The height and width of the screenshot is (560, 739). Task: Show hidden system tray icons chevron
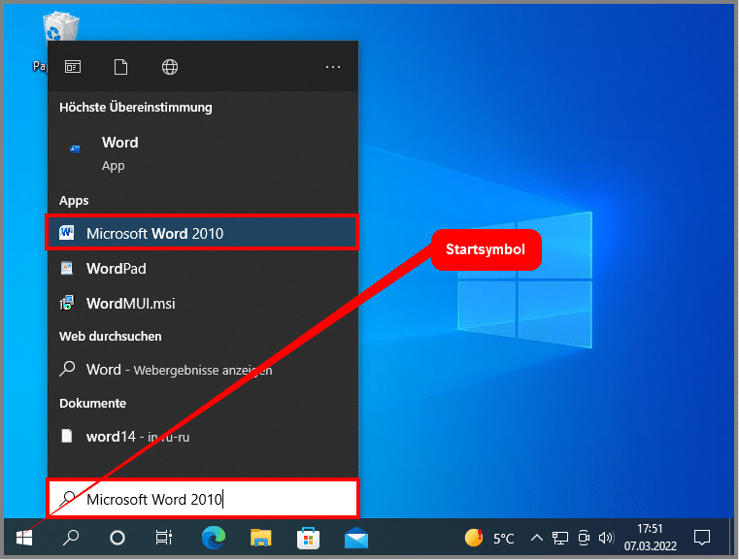[535, 537]
